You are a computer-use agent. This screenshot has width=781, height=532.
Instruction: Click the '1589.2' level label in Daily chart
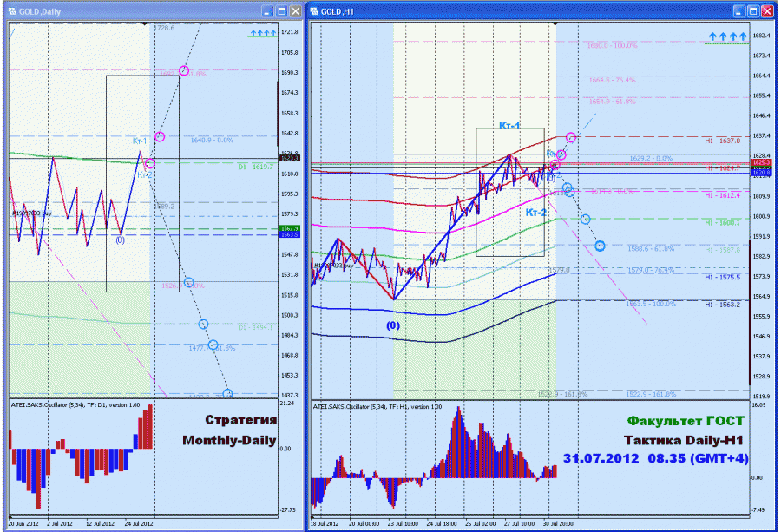click(x=164, y=207)
